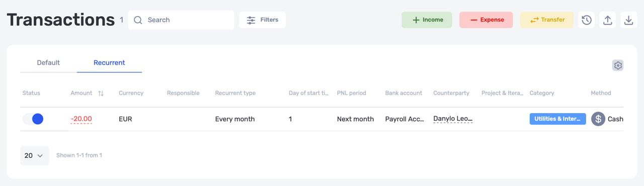The height and width of the screenshot is (186, 644).
Task: Click the Filters sliders icon
Action: (251, 20)
